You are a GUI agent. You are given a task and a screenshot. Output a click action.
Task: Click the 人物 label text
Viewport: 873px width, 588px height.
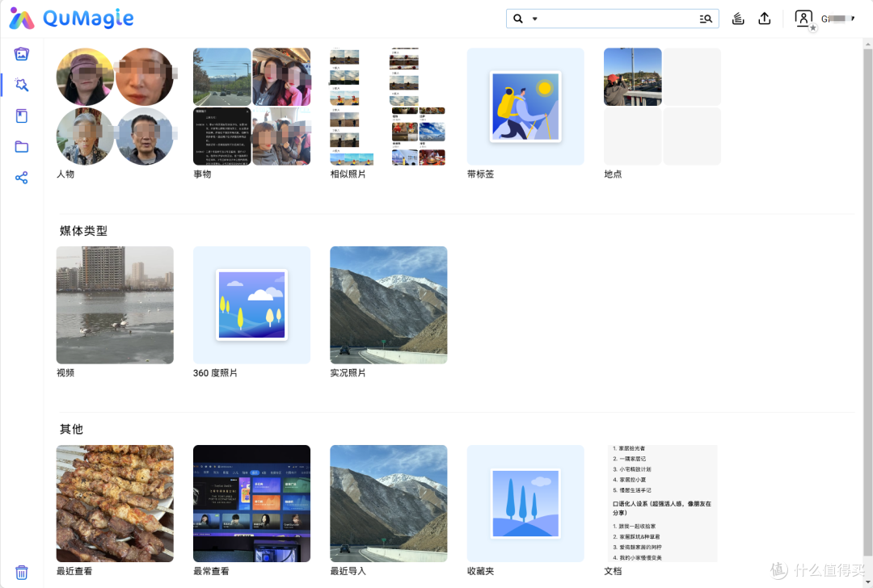tap(65, 174)
